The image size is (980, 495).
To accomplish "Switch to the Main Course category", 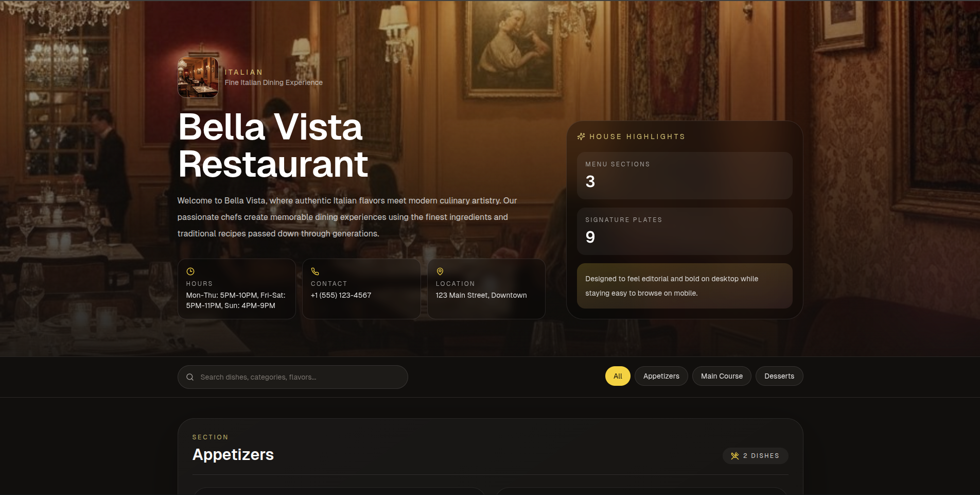I will 722,376.
